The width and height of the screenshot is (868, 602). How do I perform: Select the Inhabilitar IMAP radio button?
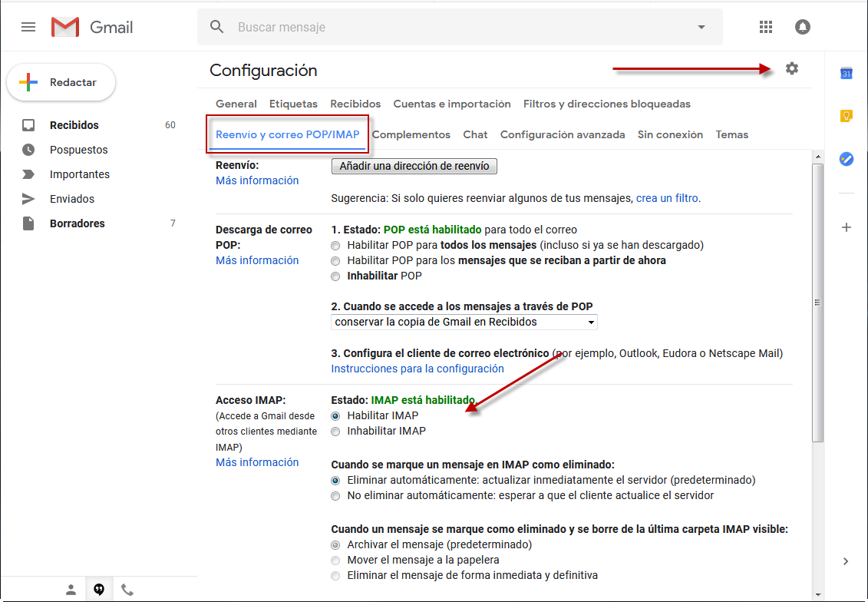[335, 432]
